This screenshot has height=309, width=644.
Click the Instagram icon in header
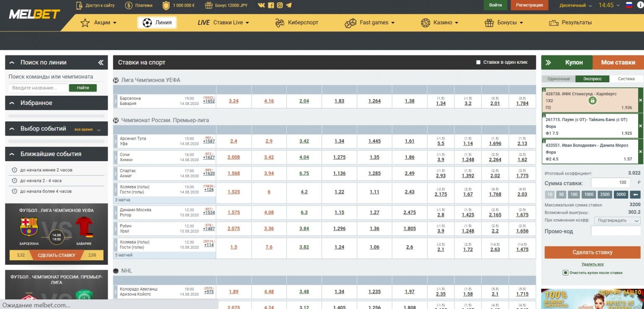point(280,5)
